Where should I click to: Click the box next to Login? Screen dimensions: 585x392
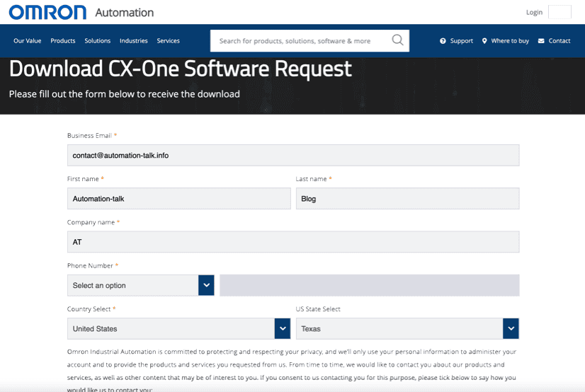point(560,12)
